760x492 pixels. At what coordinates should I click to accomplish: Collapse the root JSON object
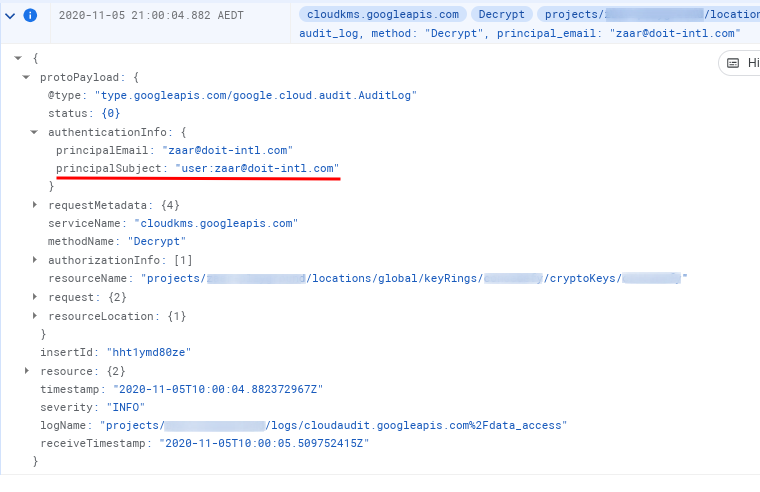pyautogui.click(x=18, y=59)
